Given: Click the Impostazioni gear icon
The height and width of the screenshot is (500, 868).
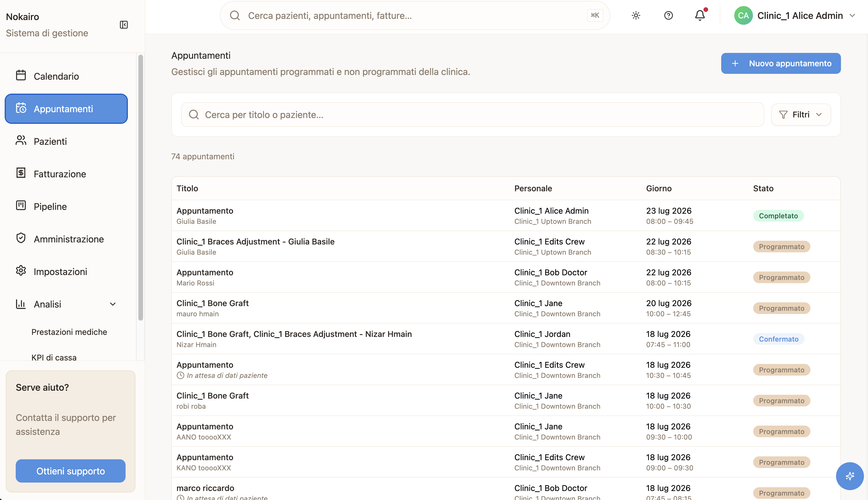Looking at the screenshot, I should coord(21,271).
